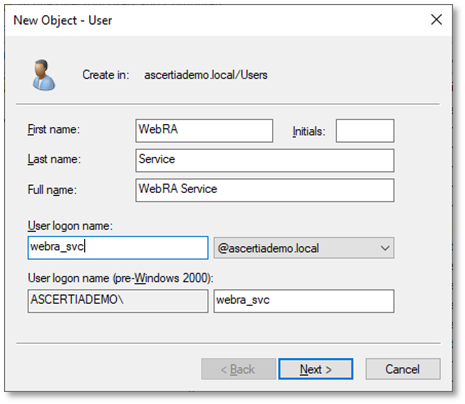Screen dimensions: 465x404
Task: Click the greyed ASCERTIADEMO\ domain box
Action: [x=118, y=301]
